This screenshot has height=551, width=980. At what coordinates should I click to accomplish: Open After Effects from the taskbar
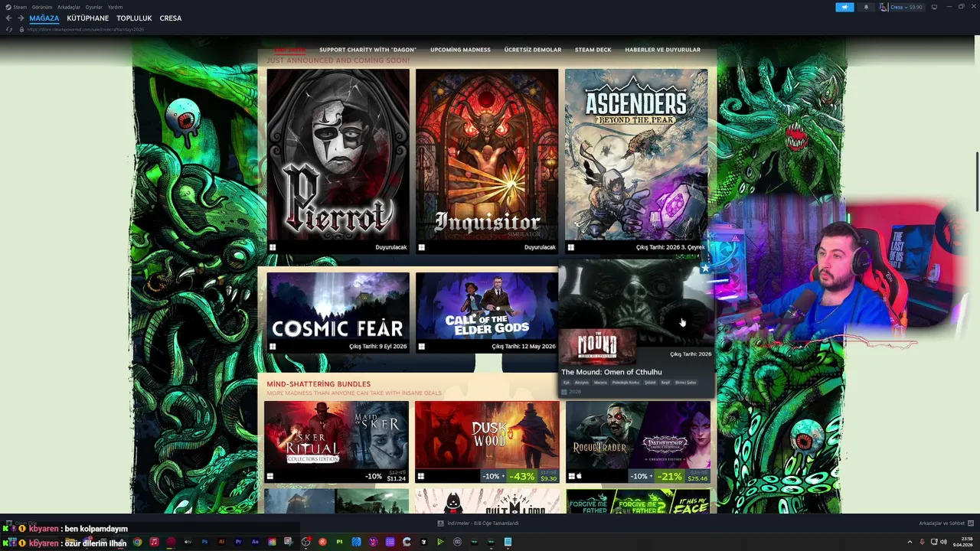click(255, 542)
